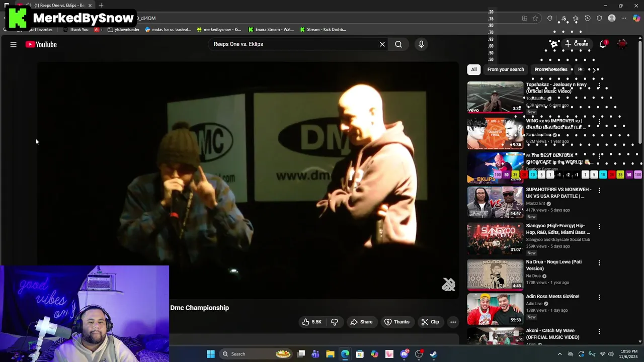Open Edge favorites list icon

tap(576, 18)
